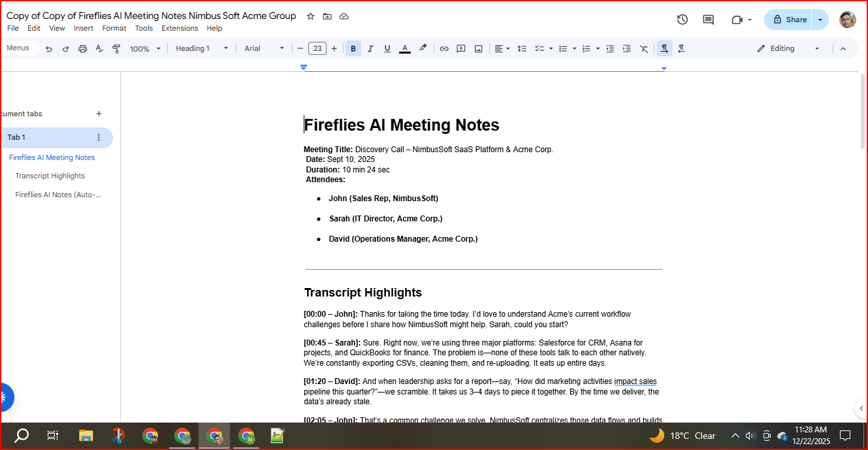
Task: Open bulleted list style dropdown arrow
Action: coord(574,48)
